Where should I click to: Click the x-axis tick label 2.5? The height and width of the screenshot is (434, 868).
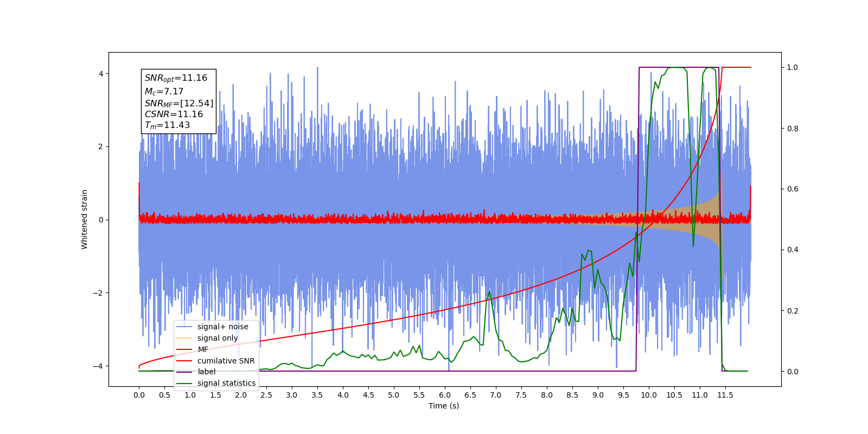266,395
